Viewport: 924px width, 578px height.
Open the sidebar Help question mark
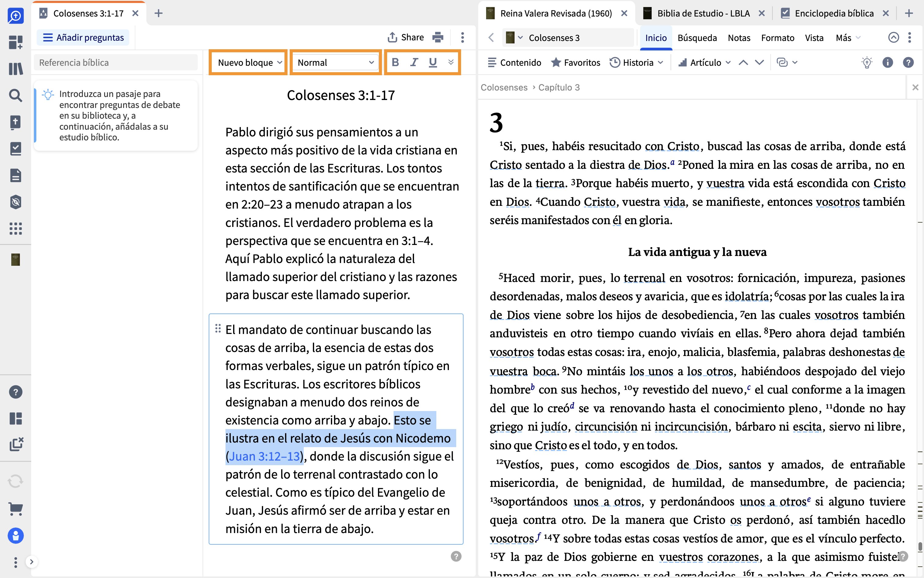click(x=16, y=392)
